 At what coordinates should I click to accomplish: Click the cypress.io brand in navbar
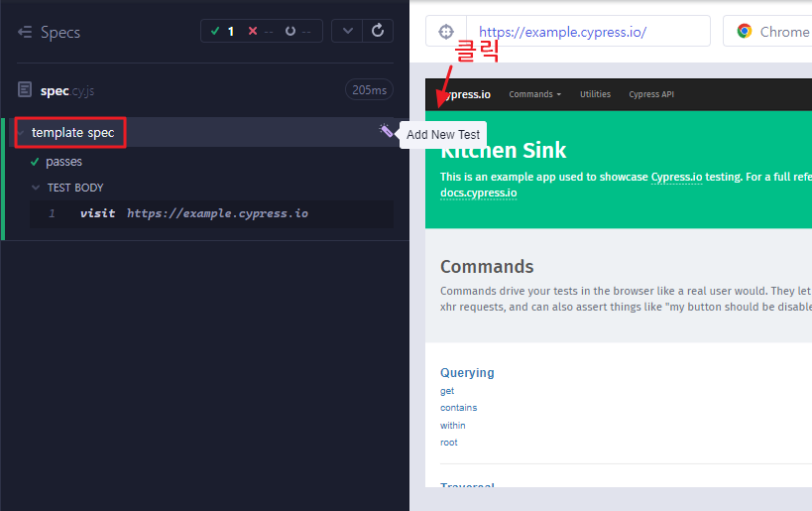(x=465, y=94)
